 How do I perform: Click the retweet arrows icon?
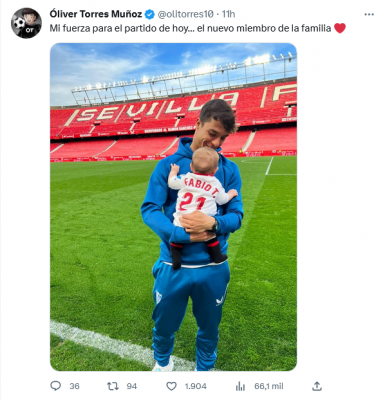click(x=113, y=386)
